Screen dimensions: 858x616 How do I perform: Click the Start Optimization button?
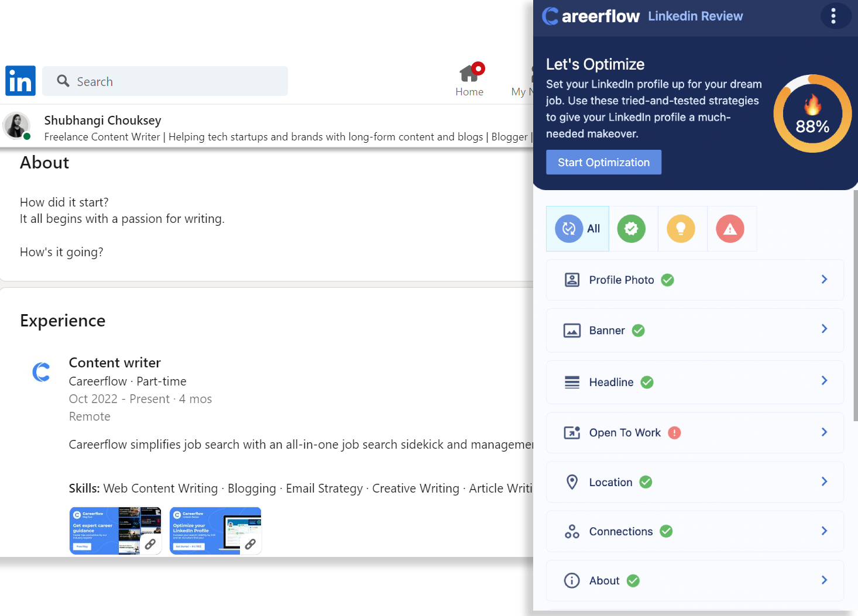603,162
